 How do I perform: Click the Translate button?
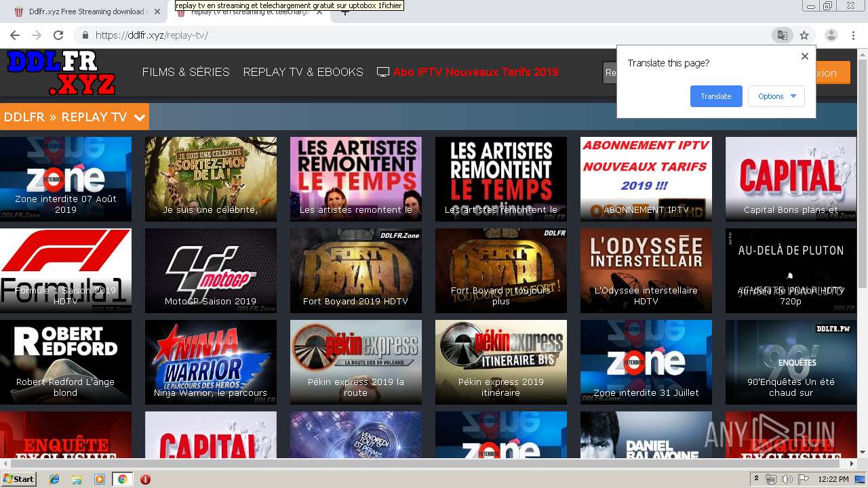[x=716, y=96]
